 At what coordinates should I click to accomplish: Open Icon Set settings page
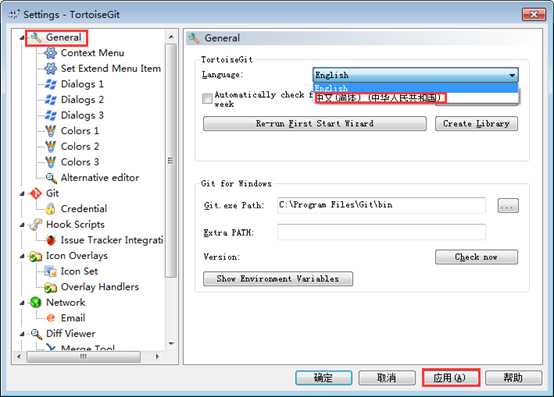(x=79, y=271)
